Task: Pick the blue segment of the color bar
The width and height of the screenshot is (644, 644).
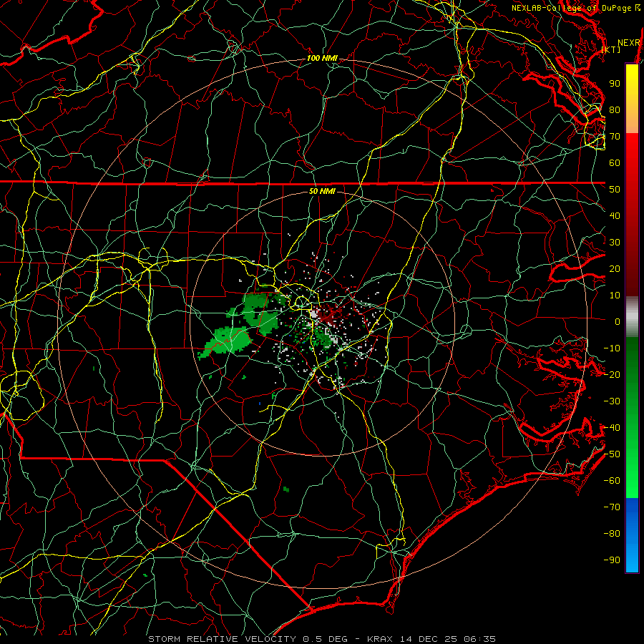Action: (x=632, y=535)
